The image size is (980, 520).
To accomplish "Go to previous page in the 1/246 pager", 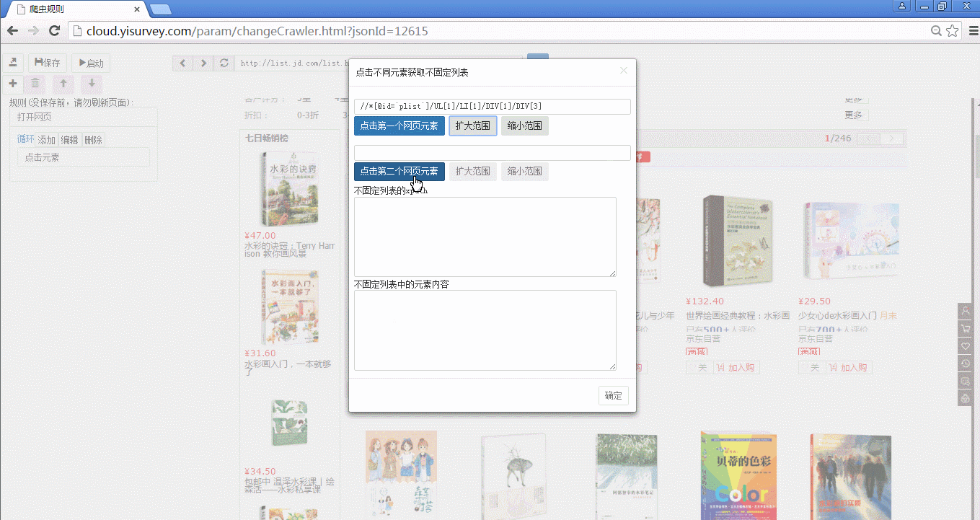I will point(870,138).
